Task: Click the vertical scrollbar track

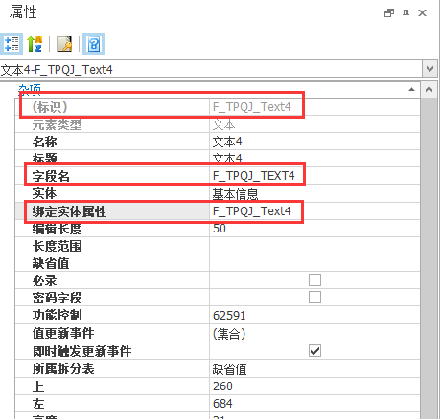Action: pos(429,258)
